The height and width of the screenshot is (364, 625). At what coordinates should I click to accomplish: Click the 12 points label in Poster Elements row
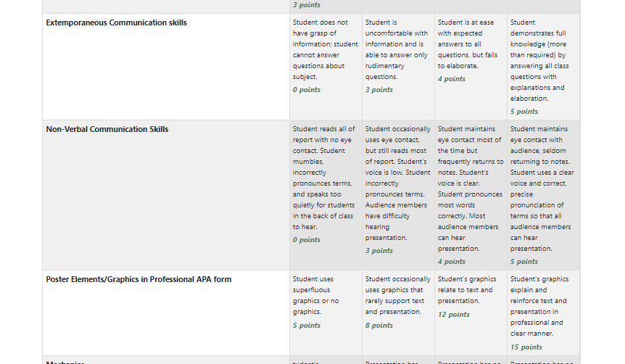[x=454, y=315]
